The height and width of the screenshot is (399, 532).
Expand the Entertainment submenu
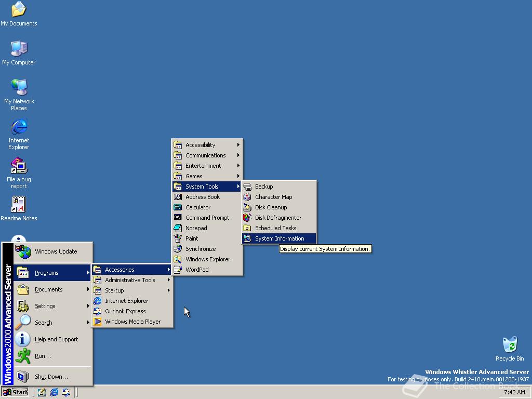pos(207,166)
